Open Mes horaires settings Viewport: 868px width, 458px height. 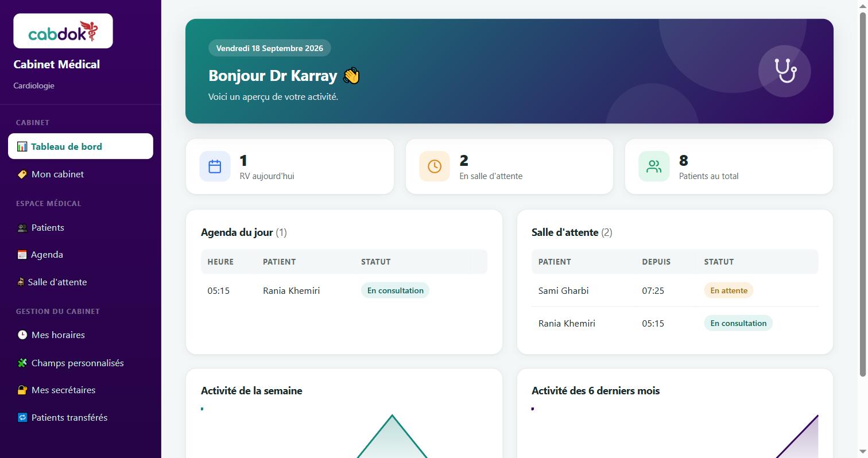click(80, 335)
